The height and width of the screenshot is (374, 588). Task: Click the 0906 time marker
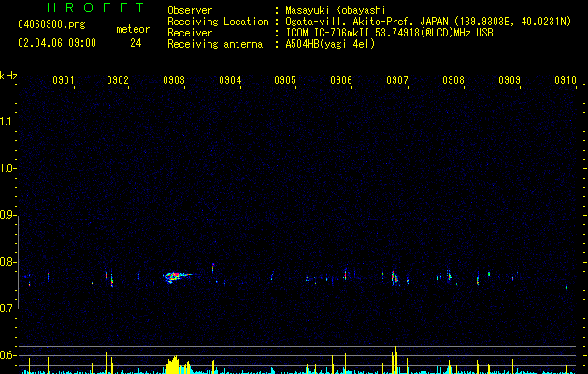point(341,80)
